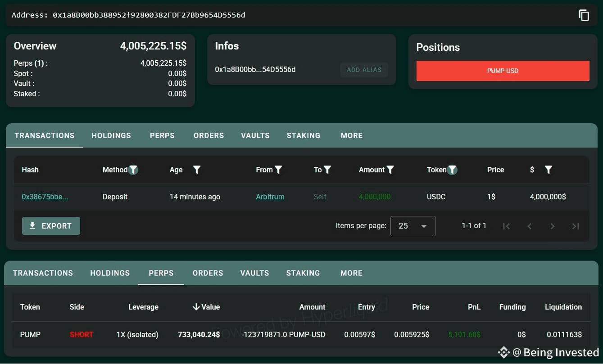
Task: Click the PnL column header
Action: [x=474, y=307]
